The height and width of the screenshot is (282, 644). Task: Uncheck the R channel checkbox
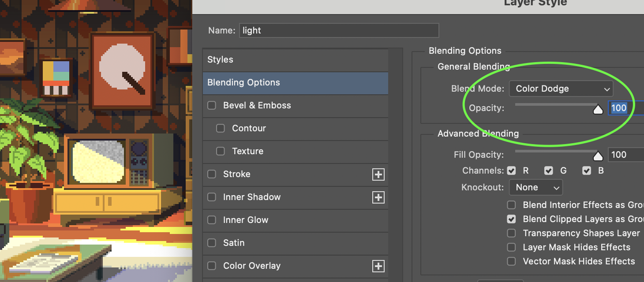coord(512,171)
